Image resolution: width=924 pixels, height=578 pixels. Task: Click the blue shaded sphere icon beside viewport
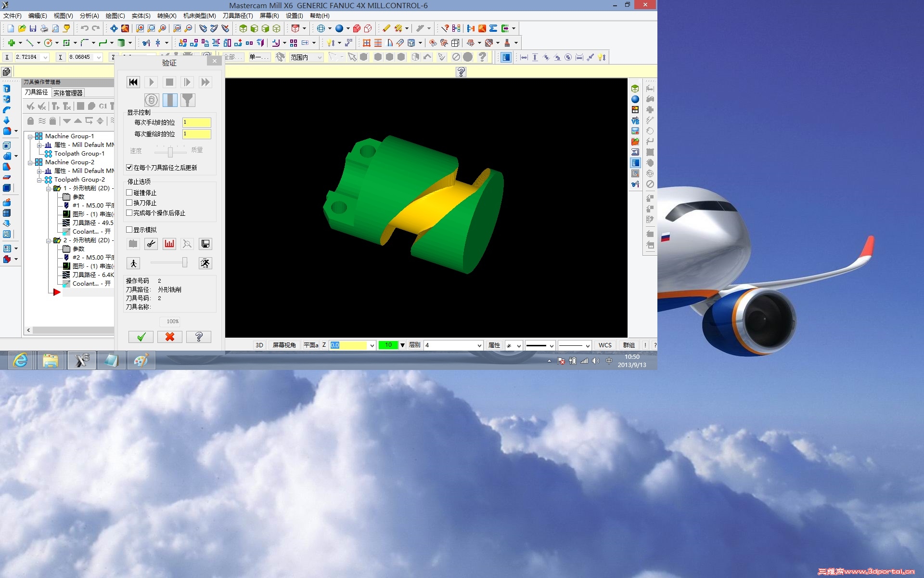[x=635, y=99]
